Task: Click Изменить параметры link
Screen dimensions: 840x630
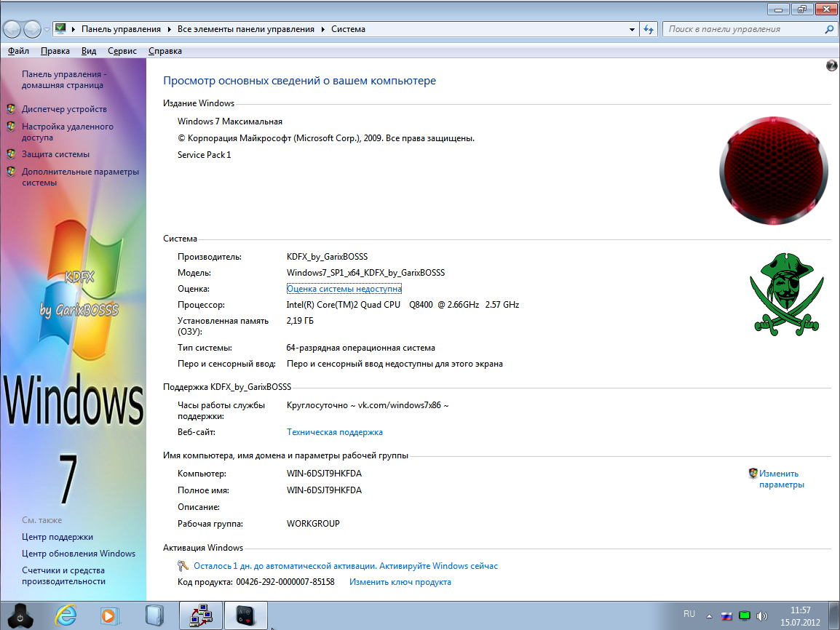Action: [782, 479]
